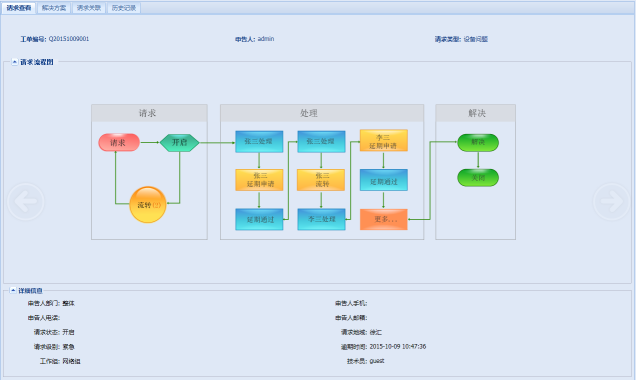Select the green 关闭 node
Viewport: 636px width, 380px height.
478,178
